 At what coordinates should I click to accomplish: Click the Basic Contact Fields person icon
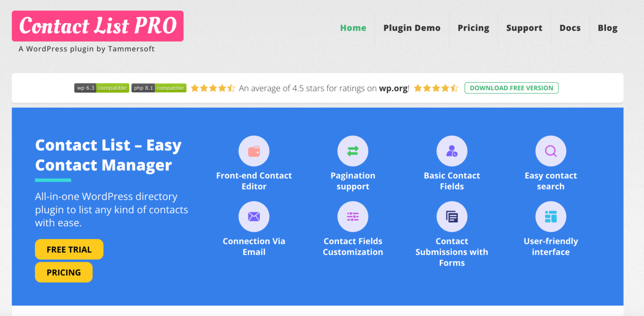[452, 151]
